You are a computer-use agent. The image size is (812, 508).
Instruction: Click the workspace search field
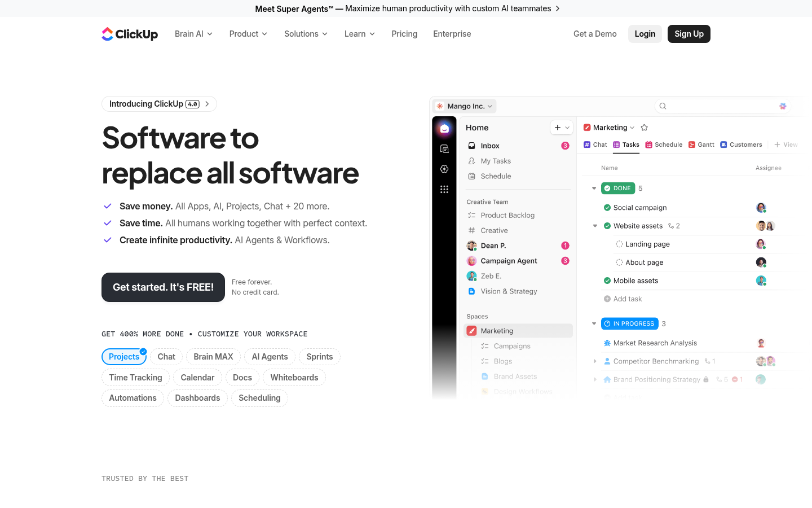click(722, 106)
